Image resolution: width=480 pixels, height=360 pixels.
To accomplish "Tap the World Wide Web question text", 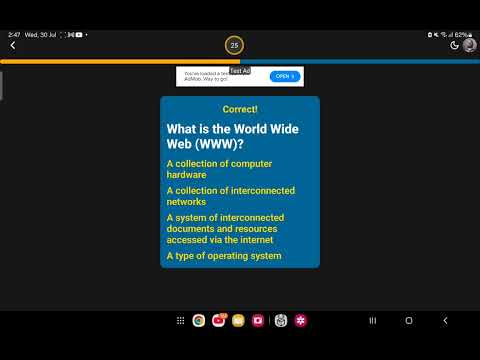I will click(233, 136).
